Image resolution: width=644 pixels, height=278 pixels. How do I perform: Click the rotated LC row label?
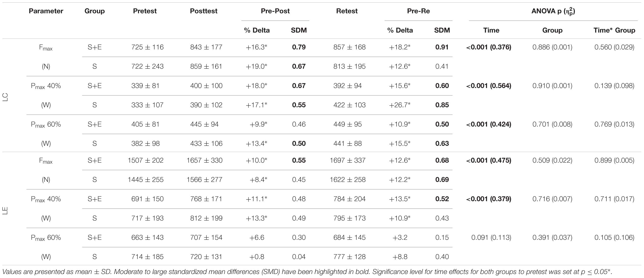5,97
